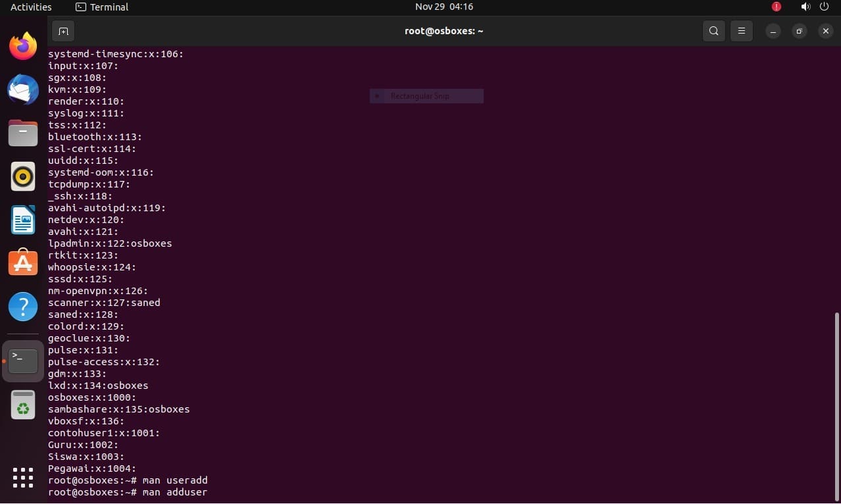This screenshot has width=841, height=504.
Task: Search in terminal with magnifier icon
Action: (x=714, y=31)
